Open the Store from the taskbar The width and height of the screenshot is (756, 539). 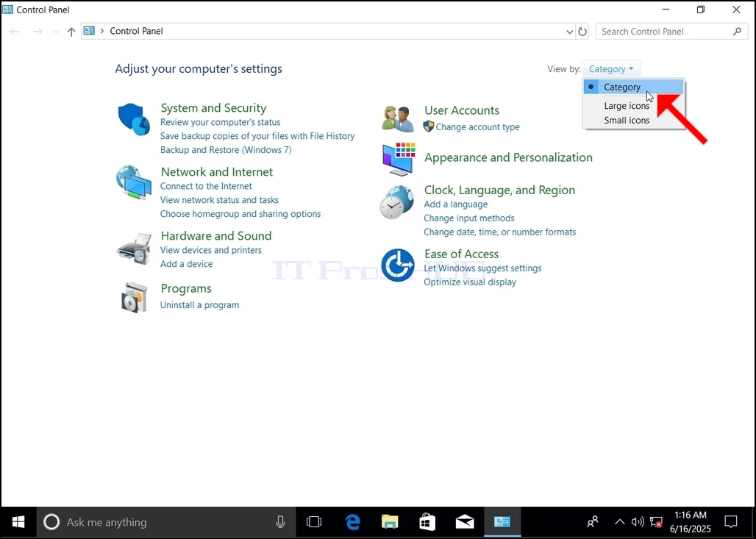[x=428, y=522]
